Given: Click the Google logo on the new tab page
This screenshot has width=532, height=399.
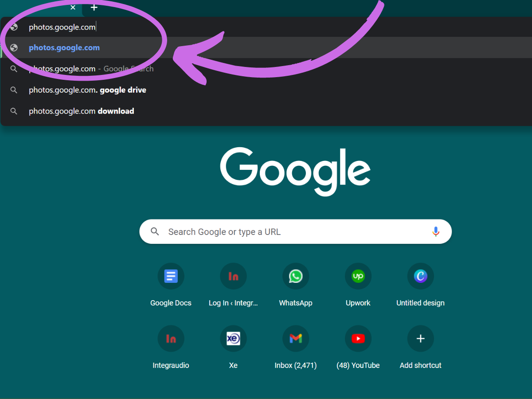Looking at the screenshot, I should pyautogui.click(x=295, y=172).
